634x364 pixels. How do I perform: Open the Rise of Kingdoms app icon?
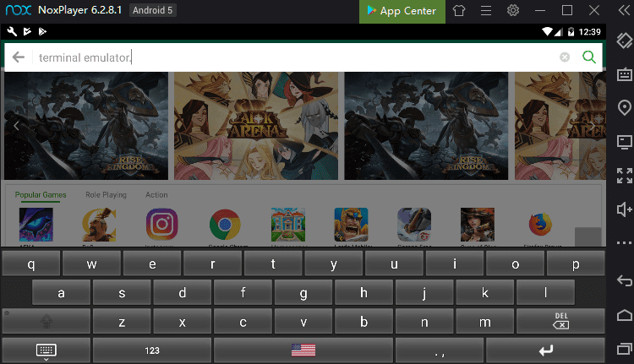point(99,225)
